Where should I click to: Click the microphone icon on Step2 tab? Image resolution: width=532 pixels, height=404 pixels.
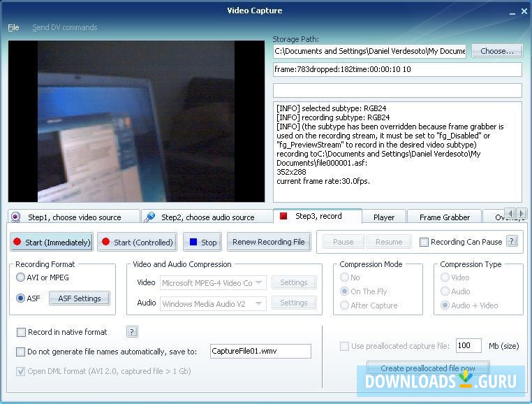149,217
